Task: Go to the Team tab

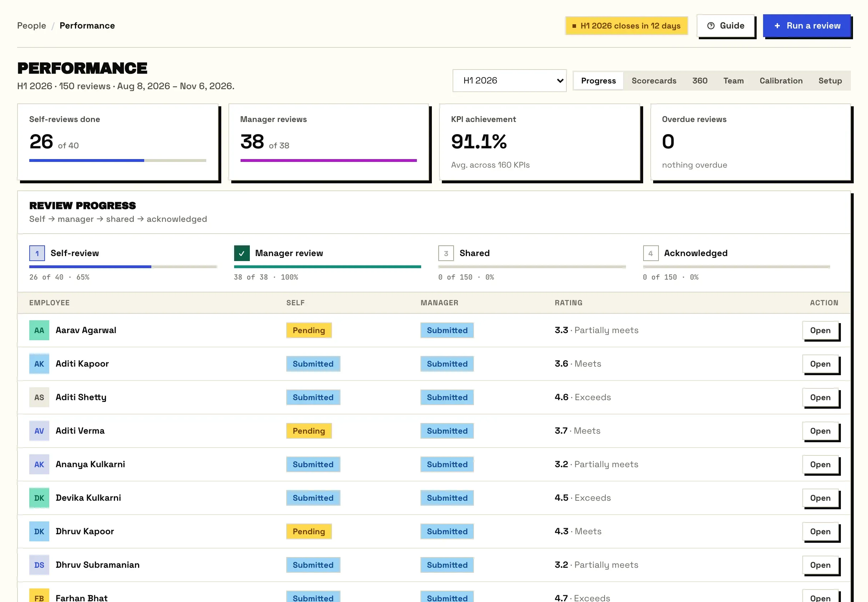Action: (x=734, y=81)
